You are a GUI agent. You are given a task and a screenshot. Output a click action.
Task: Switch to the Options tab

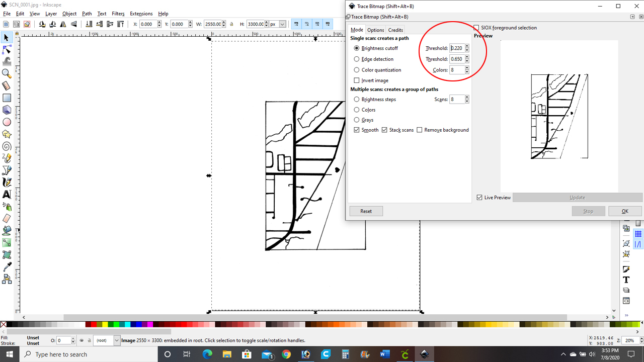click(375, 30)
